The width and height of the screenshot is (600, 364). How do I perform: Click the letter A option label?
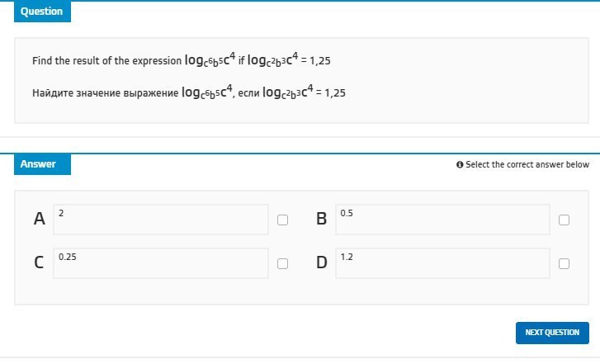[x=39, y=220]
